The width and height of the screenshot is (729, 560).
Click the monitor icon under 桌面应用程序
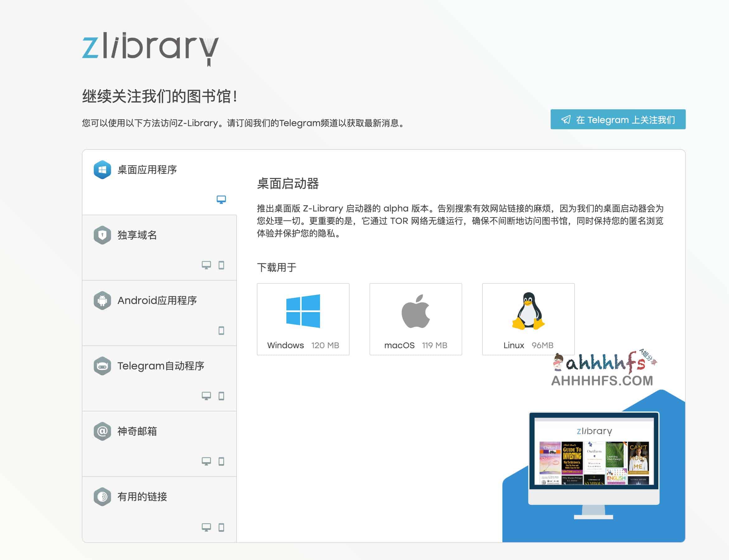click(222, 199)
